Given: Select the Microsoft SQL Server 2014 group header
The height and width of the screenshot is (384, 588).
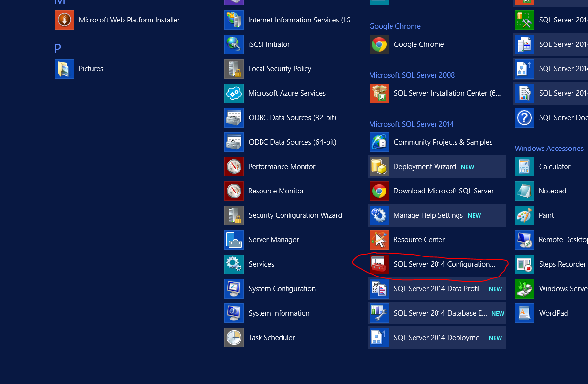Looking at the screenshot, I should point(411,124).
